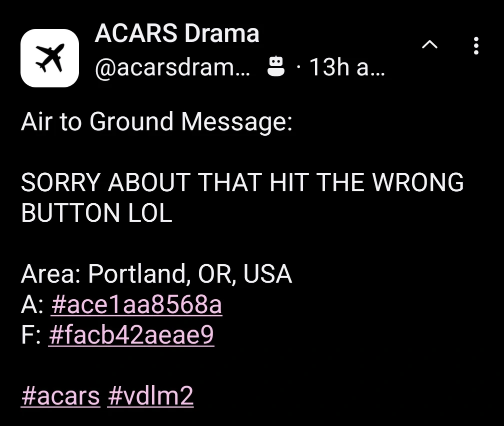Screen dimensions: 504x426
Task: Open the ACARS Drama airplane avatar
Action: [49, 58]
